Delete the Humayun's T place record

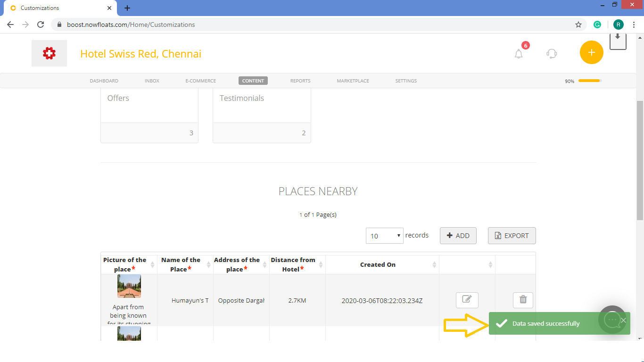[523, 299]
